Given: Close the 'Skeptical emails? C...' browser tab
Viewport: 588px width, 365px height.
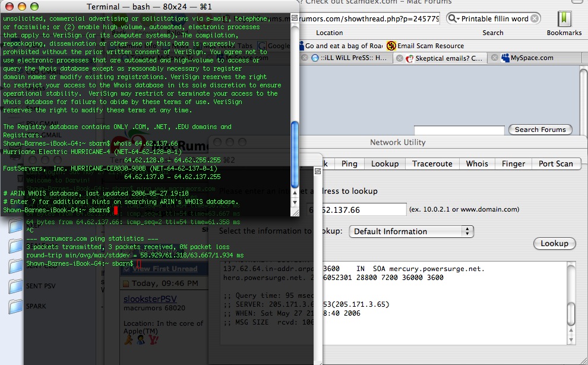Looking at the screenshot, I should pos(400,58).
